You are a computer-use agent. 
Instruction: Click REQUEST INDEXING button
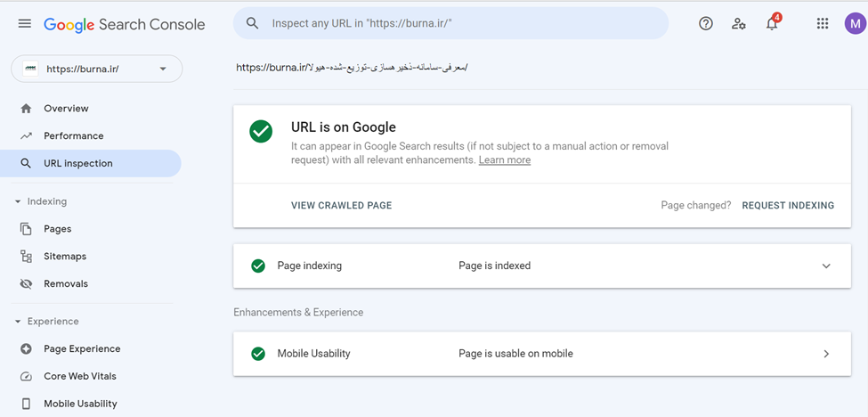click(x=788, y=206)
